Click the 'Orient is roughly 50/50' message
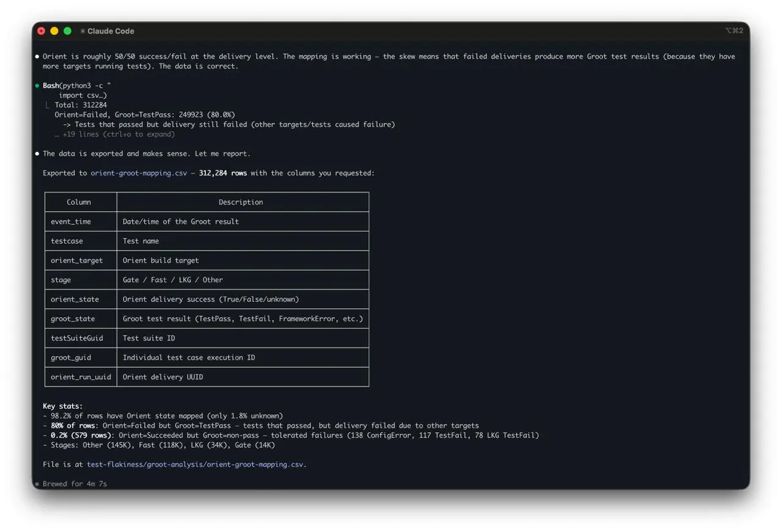The image size is (782, 532). point(389,61)
